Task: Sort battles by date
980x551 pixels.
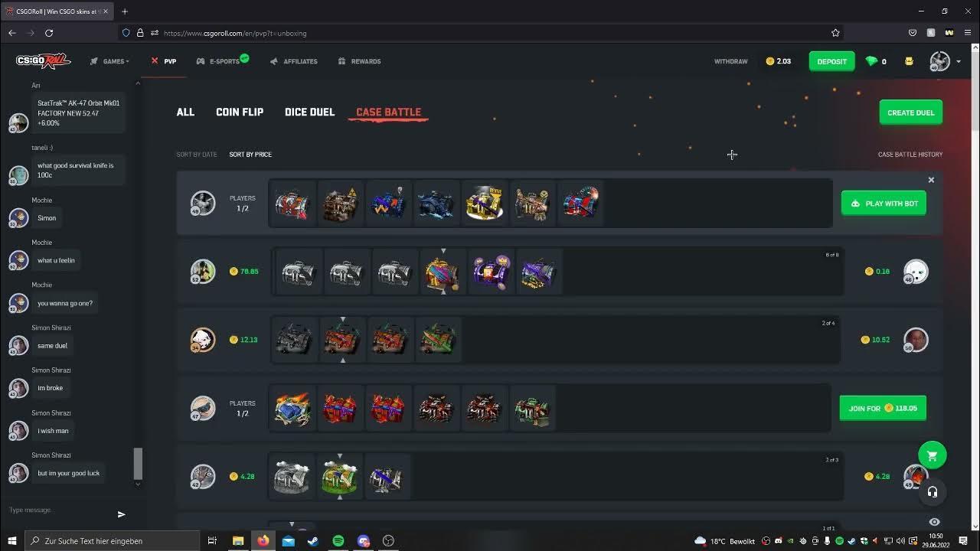Action: click(197, 155)
